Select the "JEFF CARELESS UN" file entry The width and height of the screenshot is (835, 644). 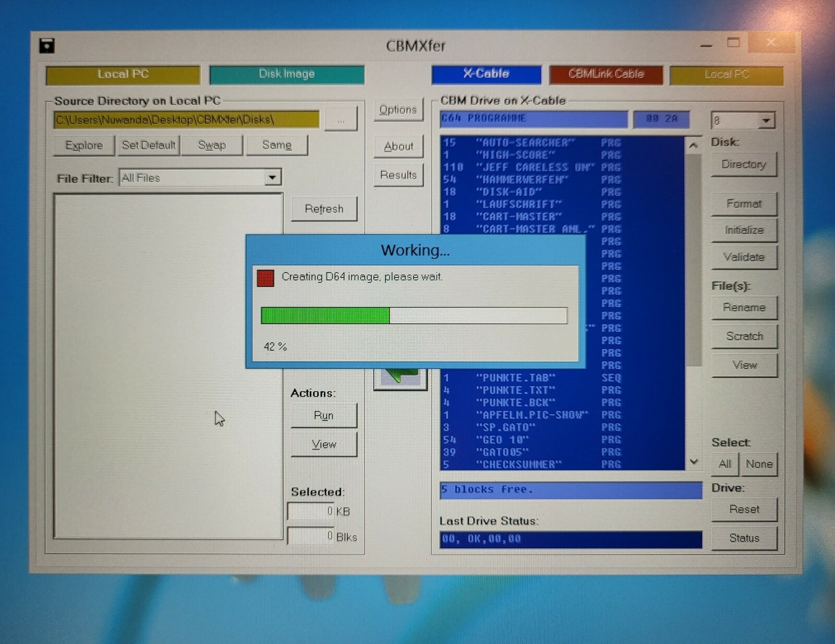click(x=562, y=168)
